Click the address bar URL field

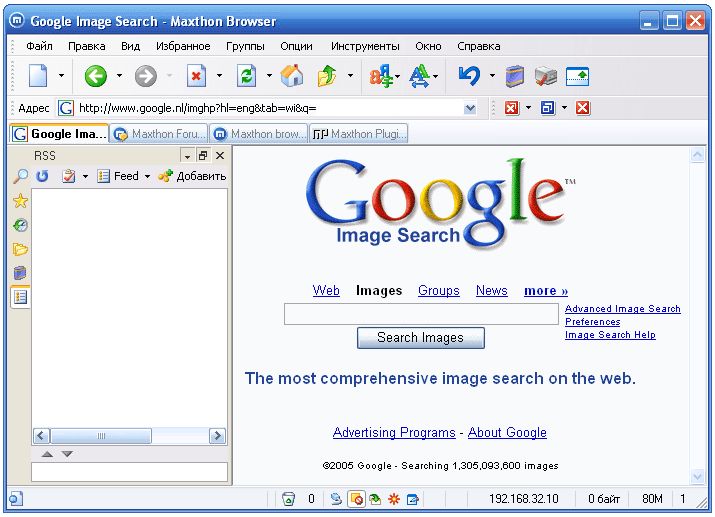pyautogui.click(x=259, y=108)
